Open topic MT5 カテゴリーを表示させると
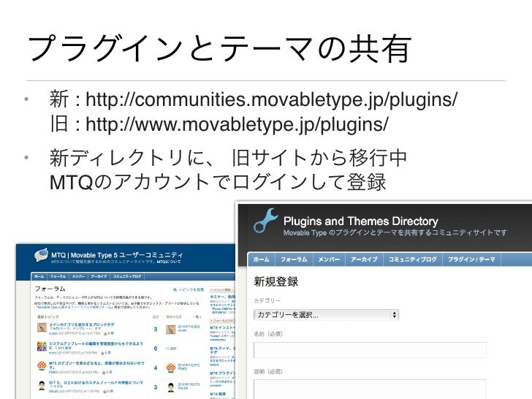 (x=96, y=365)
